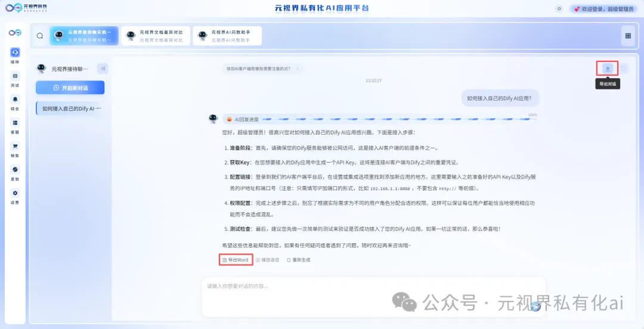Click the robot avatar beside 元视界接待聊…

(x=41, y=69)
